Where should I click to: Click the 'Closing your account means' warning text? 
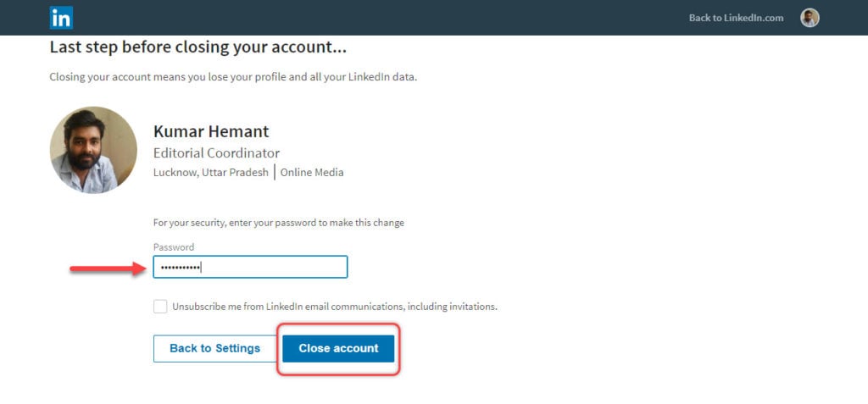coord(233,77)
